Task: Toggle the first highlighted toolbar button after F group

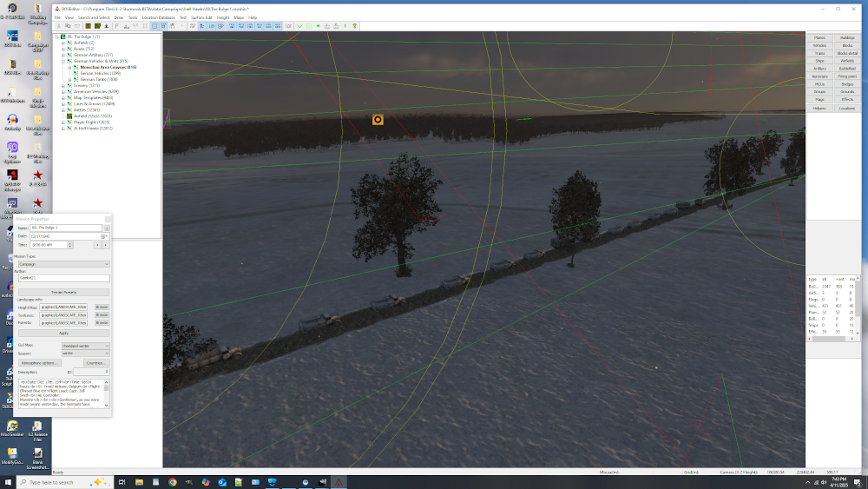Action: tap(155, 26)
